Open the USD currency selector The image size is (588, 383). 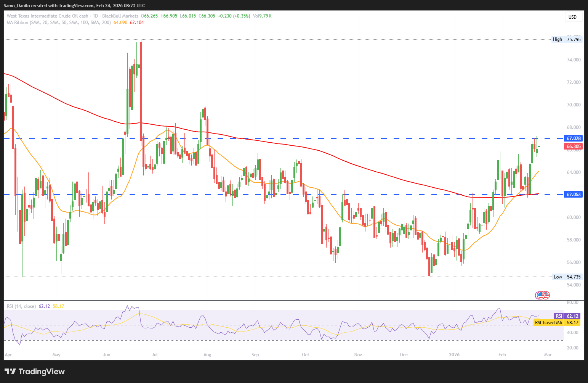572,17
